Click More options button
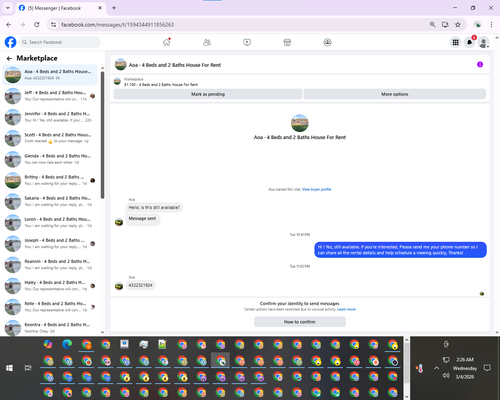This screenshot has width=500, height=400. pos(395,94)
